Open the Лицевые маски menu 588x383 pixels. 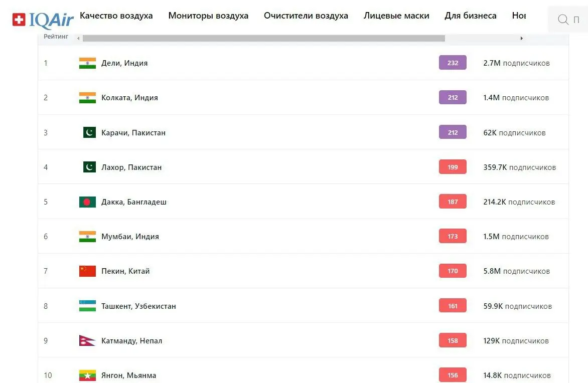[396, 16]
